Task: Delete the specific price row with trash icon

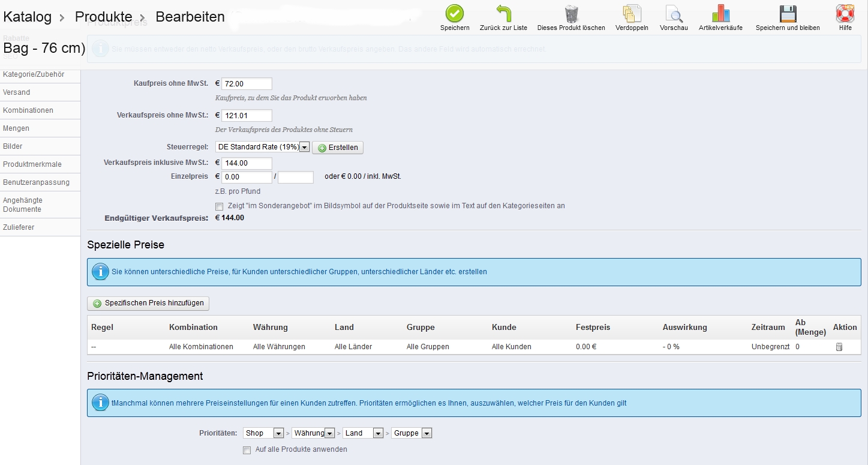Action: (x=839, y=347)
